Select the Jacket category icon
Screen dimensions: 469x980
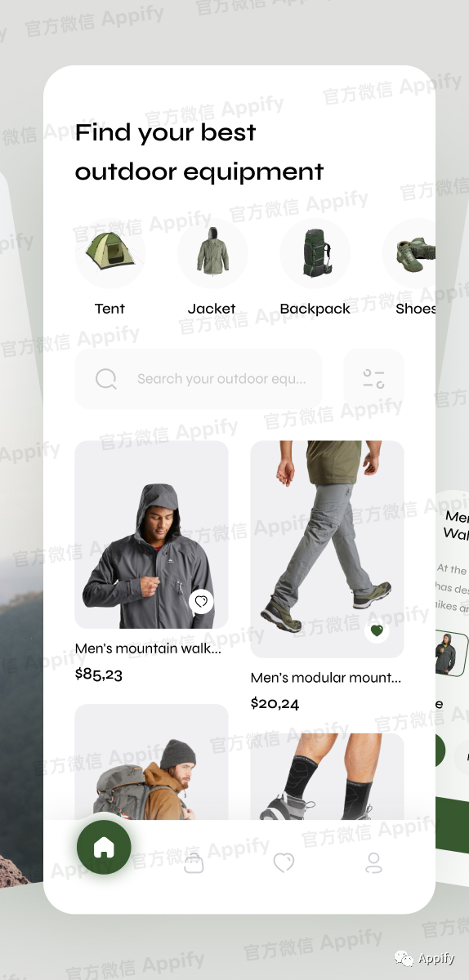(212, 252)
